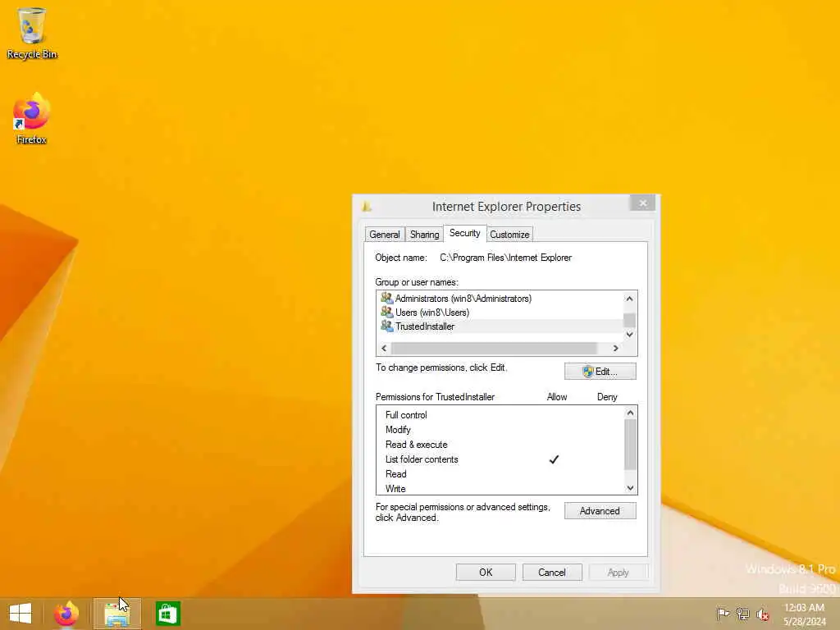Click the network icon in system tray
Viewport: 840px width, 630px height.
click(742, 614)
